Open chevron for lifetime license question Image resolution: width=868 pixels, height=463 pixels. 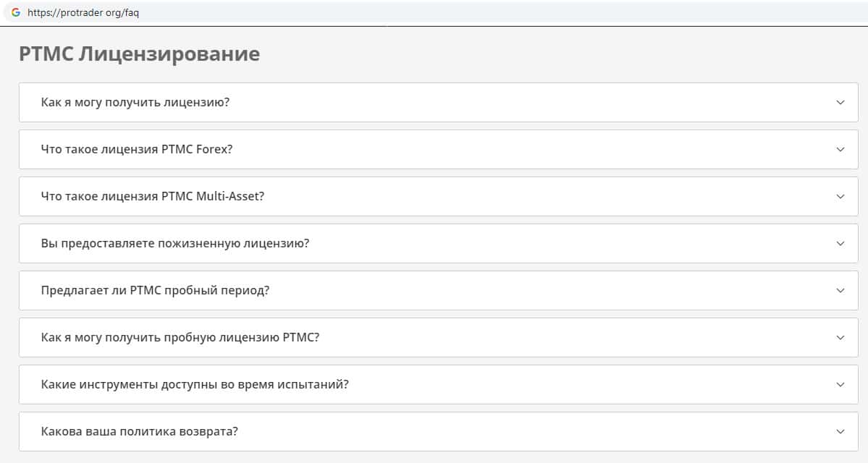coord(840,244)
